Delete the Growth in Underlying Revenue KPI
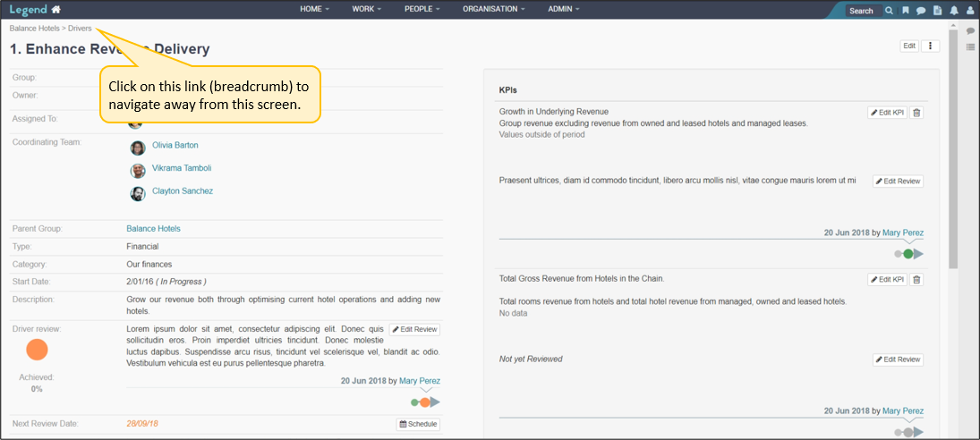Viewport: 980px width, 440px height. tap(916, 113)
